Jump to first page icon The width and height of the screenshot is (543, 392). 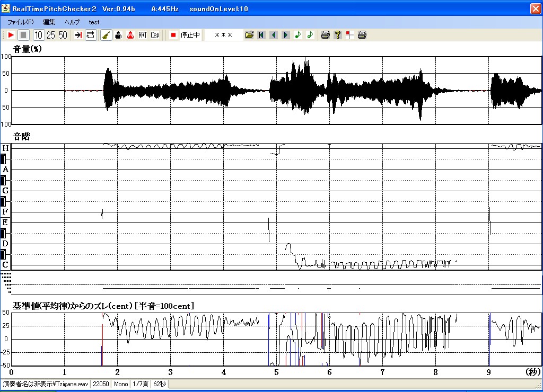pyautogui.click(x=261, y=35)
